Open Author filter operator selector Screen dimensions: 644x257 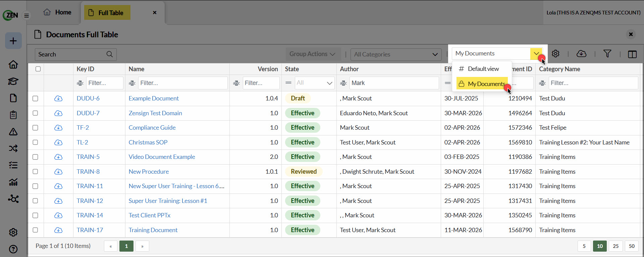point(343,83)
